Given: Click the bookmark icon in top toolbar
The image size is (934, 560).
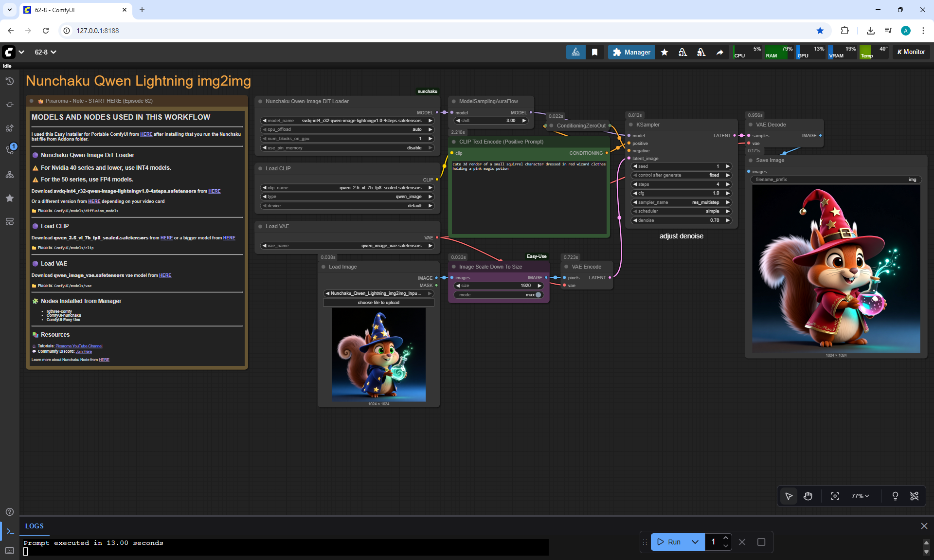Looking at the screenshot, I should coord(594,52).
